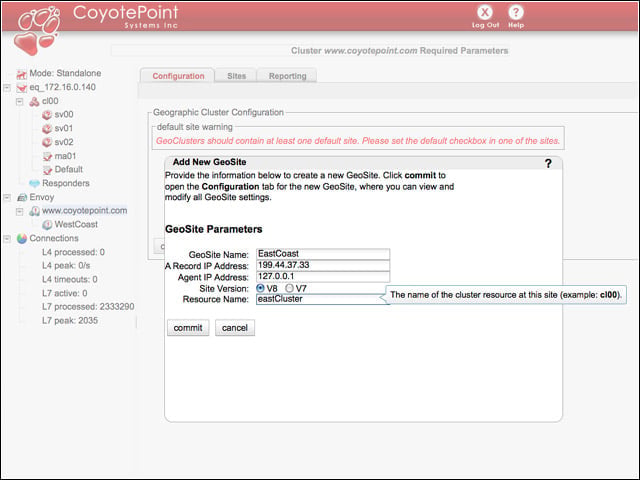This screenshot has height=480, width=640.
Task: Click the A Record IP Address field
Action: (323, 265)
